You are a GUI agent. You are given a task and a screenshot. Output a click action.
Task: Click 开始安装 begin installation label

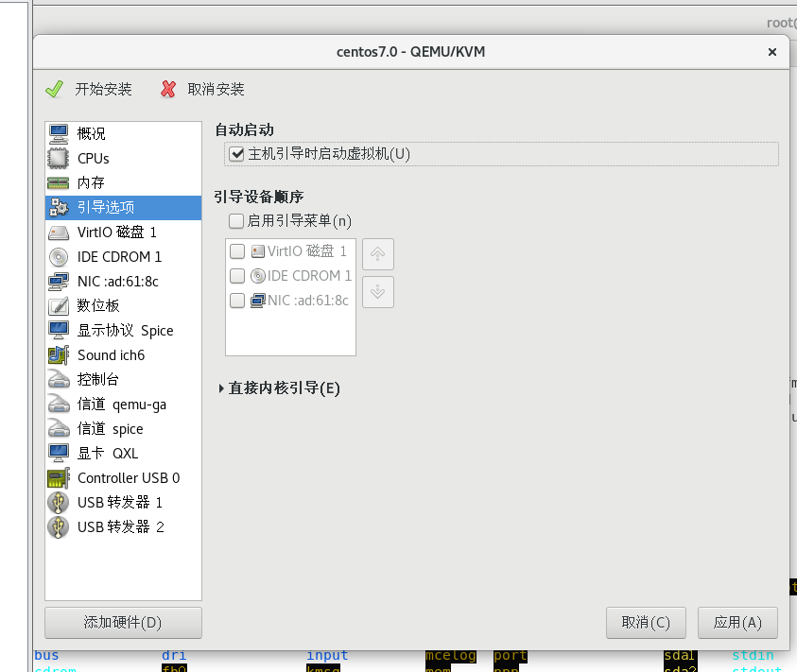(x=103, y=90)
